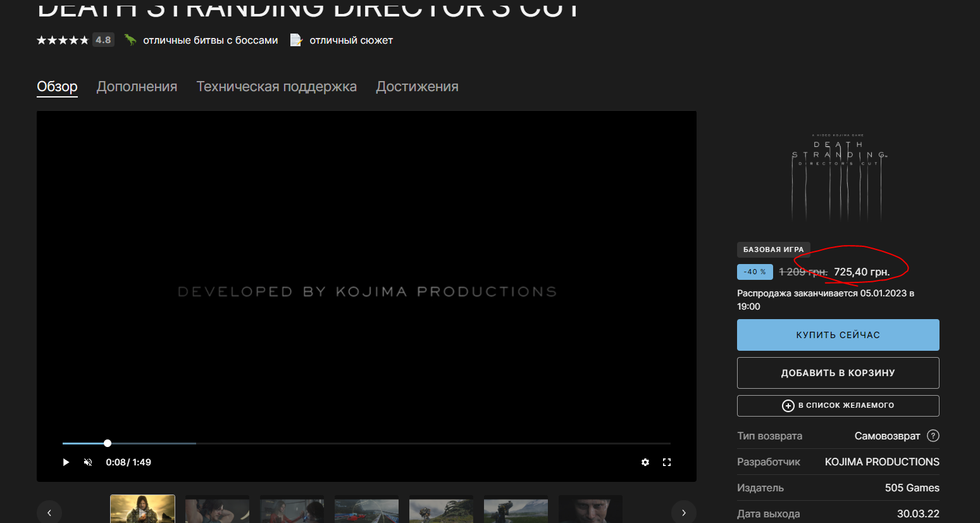Click the 725,40 грн. sale price
Viewport: 980px width, 523px height.
862,272
